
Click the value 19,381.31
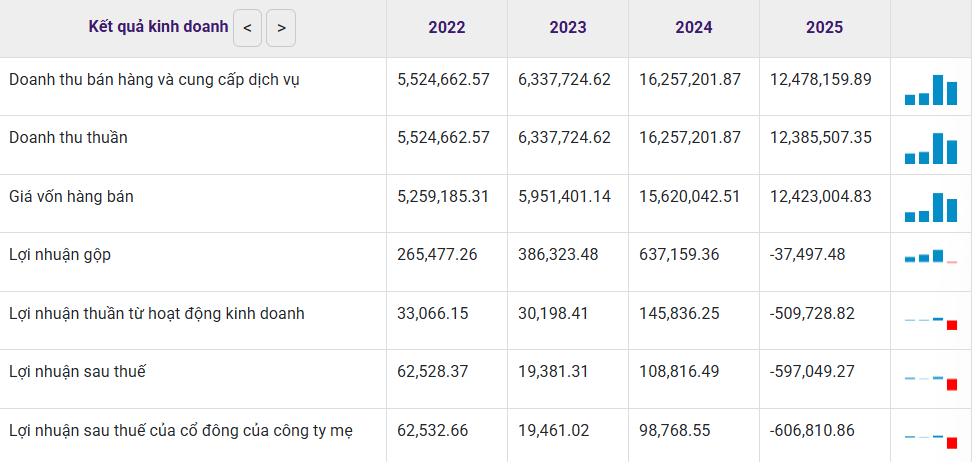pos(553,371)
